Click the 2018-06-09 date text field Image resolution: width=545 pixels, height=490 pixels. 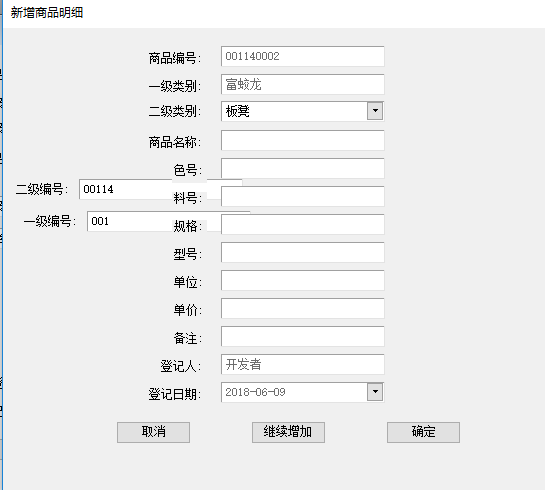(x=294, y=392)
